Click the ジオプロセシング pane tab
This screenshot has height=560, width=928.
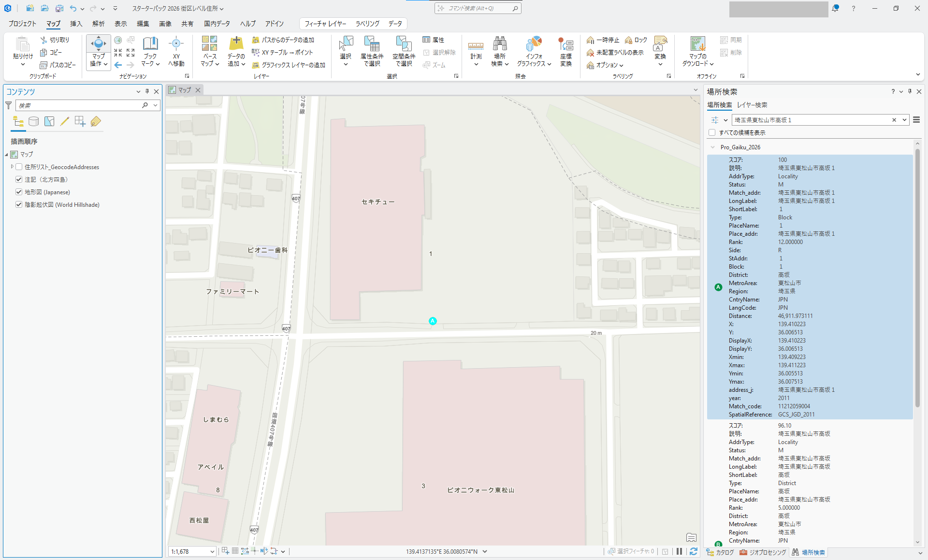click(x=763, y=552)
